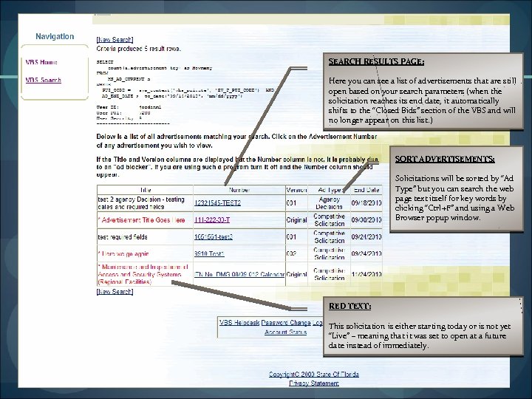Open advertisement number 9910 Test1
The image size is (532, 399).
tap(209, 253)
